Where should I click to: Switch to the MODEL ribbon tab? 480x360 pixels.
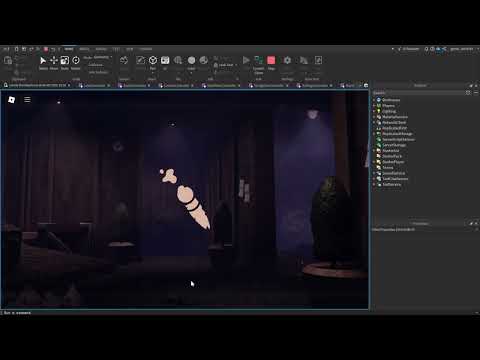(x=84, y=49)
